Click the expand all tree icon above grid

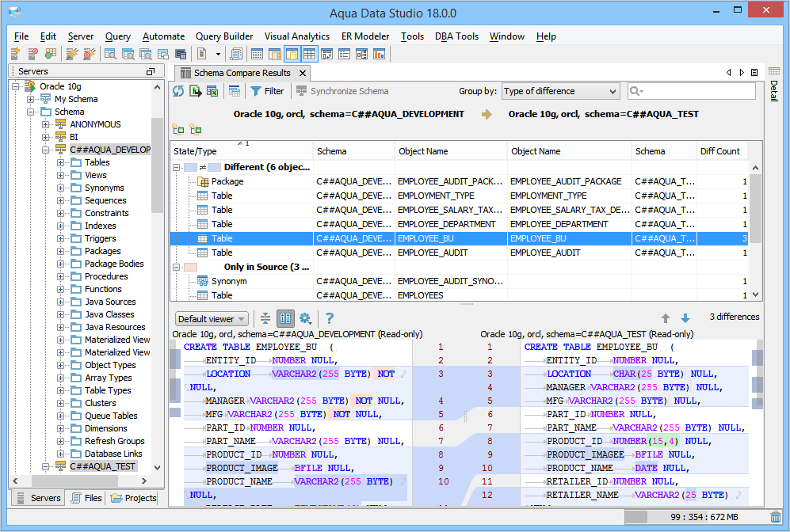pyautogui.click(x=178, y=130)
